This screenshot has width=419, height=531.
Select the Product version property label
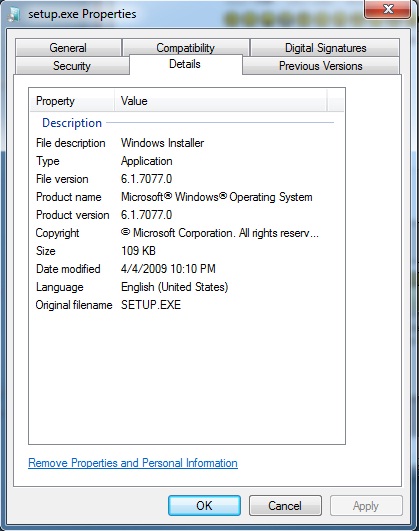click(72, 215)
